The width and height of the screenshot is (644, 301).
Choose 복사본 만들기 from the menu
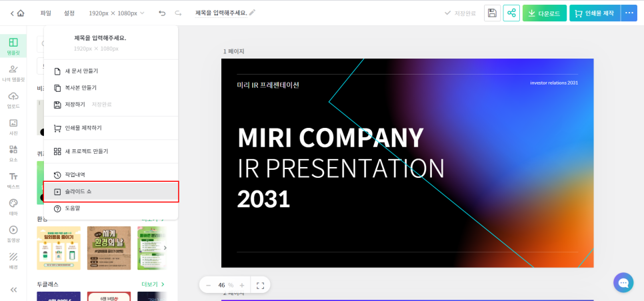[x=111, y=88]
